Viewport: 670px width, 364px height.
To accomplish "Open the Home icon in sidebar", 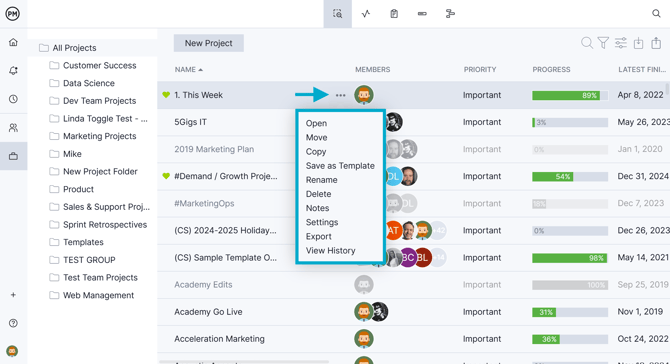I will [x=13, y=42].
